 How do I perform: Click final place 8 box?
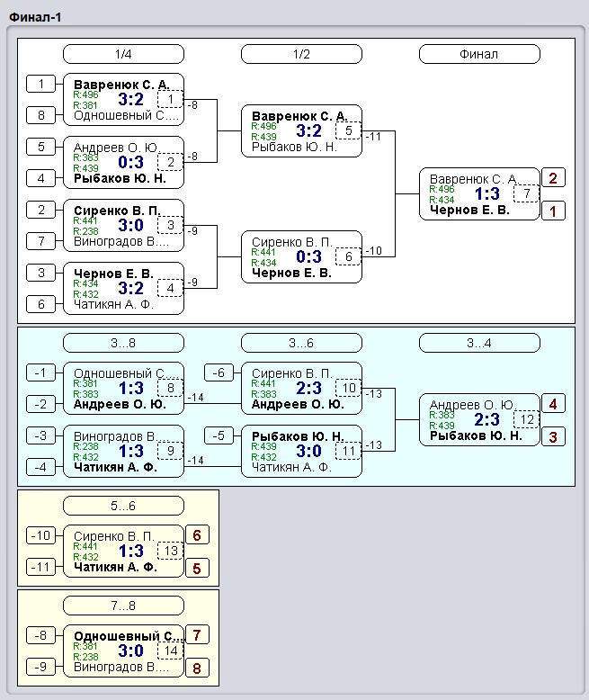[x=197, y=668]
